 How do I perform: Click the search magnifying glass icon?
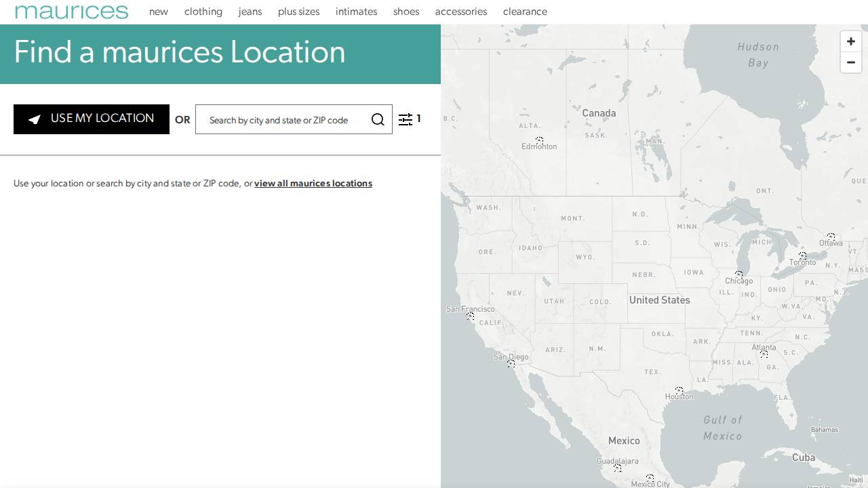[x=378, y=119]
